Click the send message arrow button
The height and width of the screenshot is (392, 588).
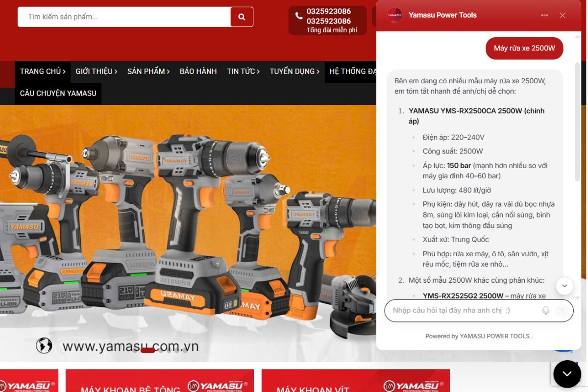562,311
